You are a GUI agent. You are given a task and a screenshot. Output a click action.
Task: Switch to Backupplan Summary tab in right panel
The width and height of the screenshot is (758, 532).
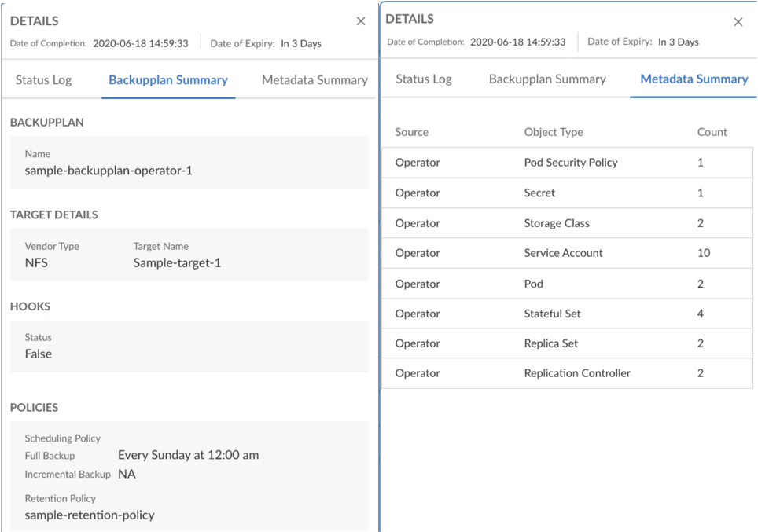(x=548, y=79)
